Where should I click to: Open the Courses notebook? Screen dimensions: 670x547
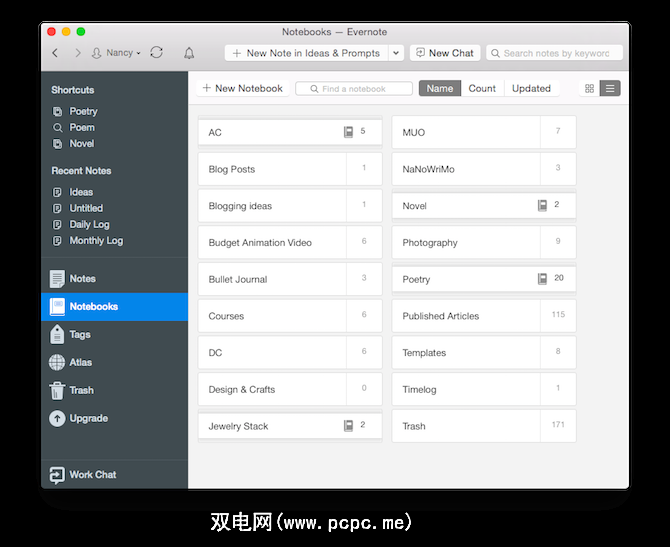(290, 316)
